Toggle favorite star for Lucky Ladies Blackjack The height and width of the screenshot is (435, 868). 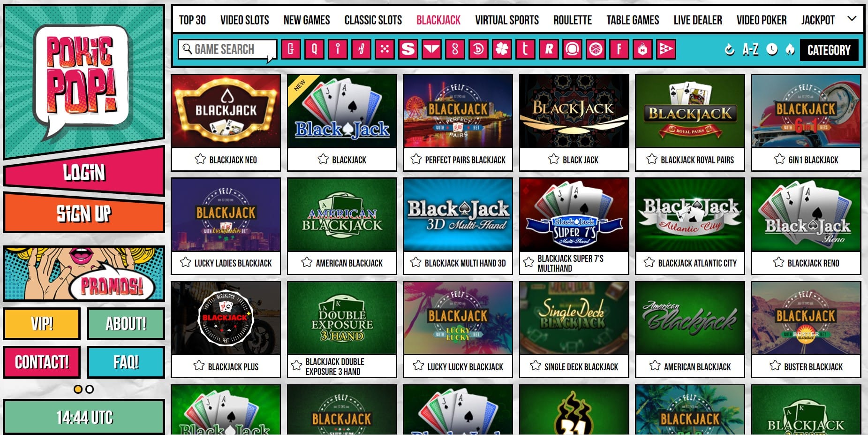coord(186,262)
